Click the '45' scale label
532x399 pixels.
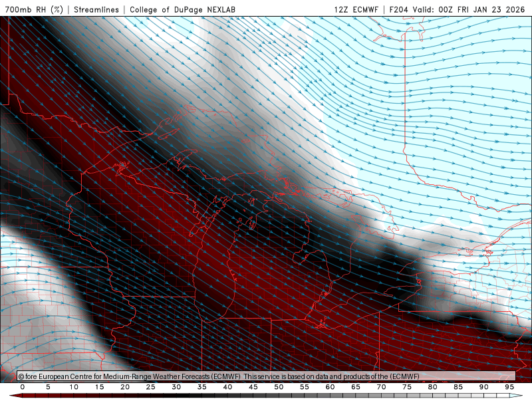(x=253, y=387)
